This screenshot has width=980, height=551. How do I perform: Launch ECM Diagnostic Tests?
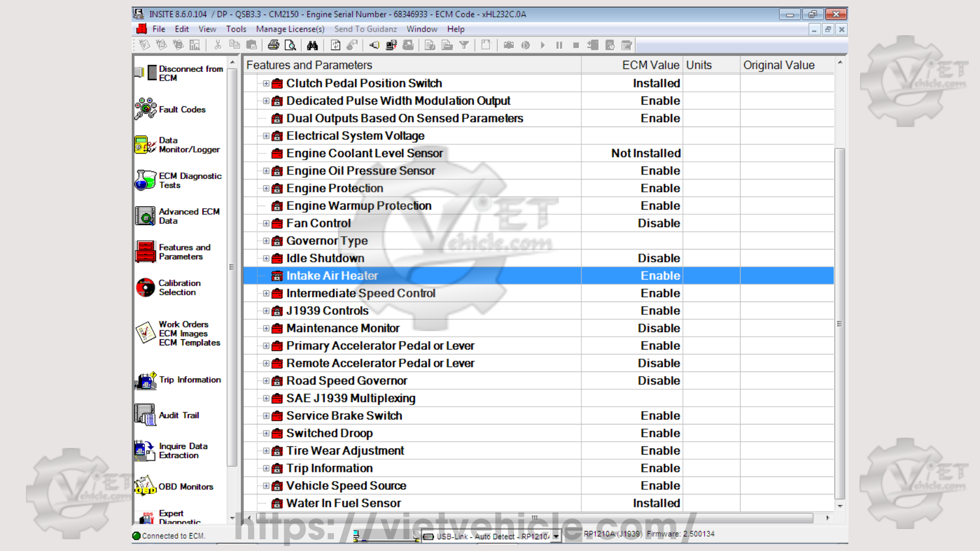coord(189,181)
